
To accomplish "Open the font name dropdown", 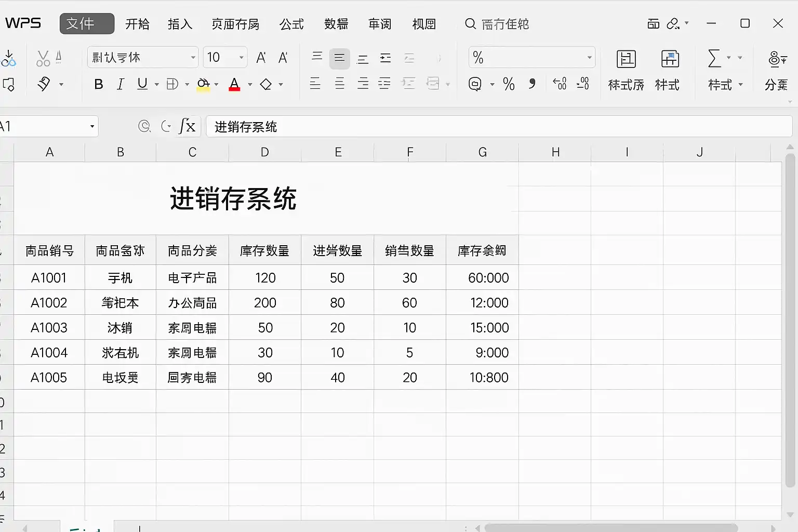I will click(x=193, y=58).
